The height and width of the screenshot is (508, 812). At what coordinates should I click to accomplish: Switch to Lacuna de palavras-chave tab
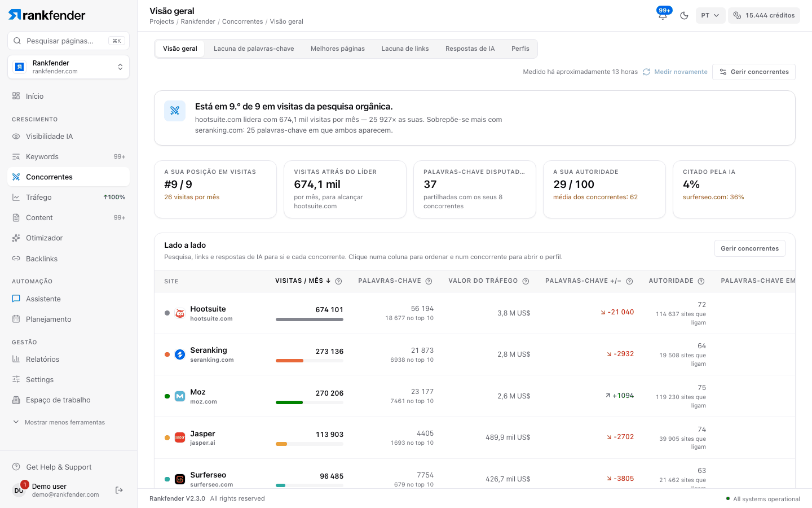[x=254, y=49]
